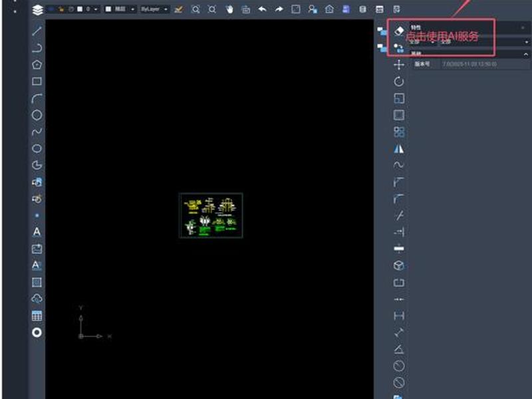
Task: Select the Line drawing tool
Action: pyautogui.click(x=37, y=31)
